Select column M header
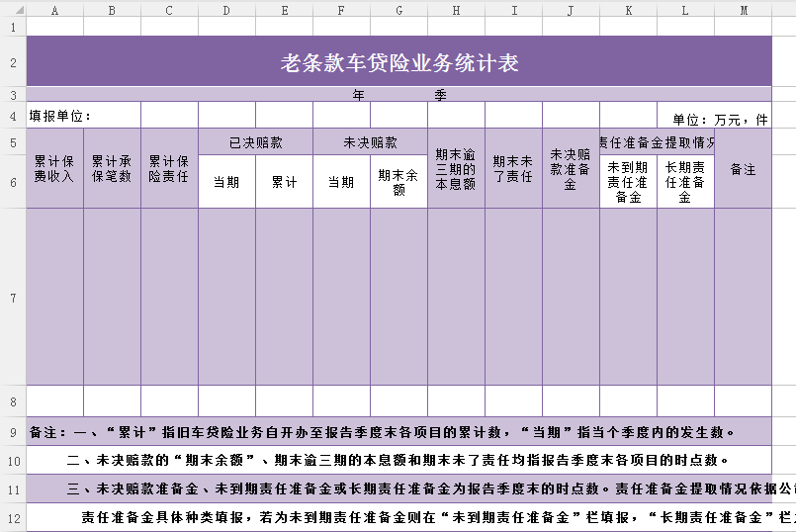 pyautogui.click(x=743, y=9)
